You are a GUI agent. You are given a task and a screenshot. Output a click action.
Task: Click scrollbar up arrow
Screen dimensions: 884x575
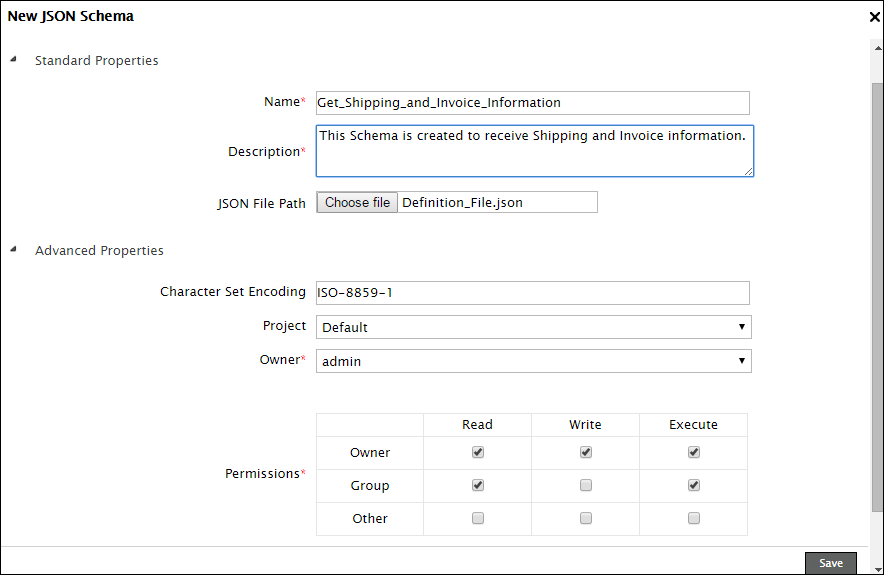coord(878,48)
